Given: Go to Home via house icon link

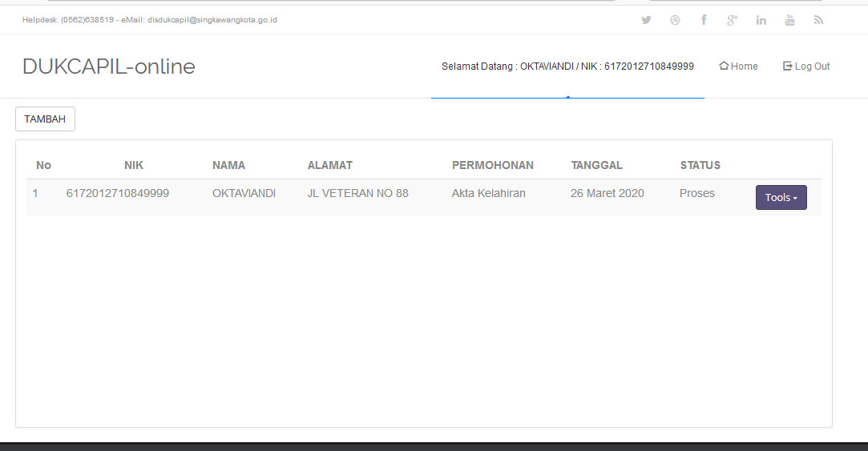Looking at the screenshot, I should 738,66.
